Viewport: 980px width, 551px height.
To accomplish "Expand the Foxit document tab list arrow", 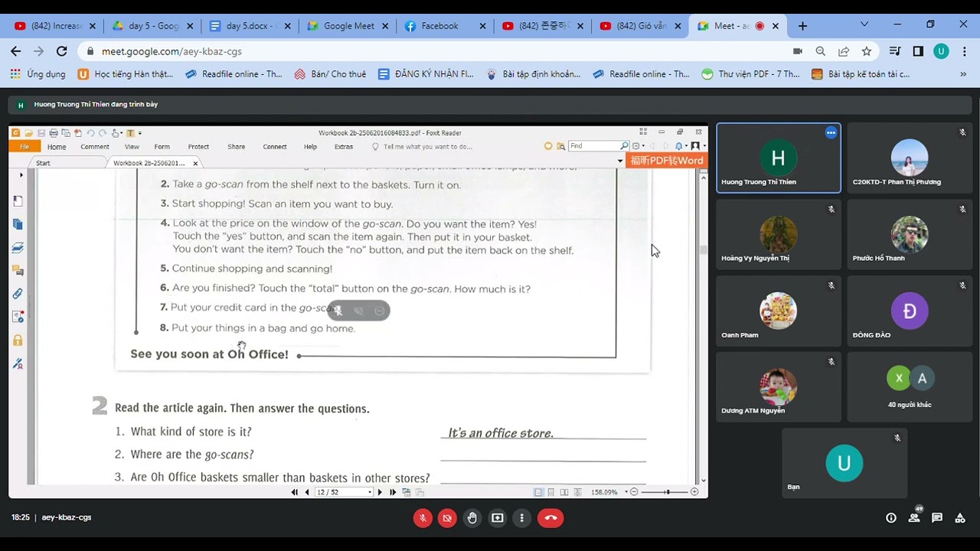I will tap(620, 161).
